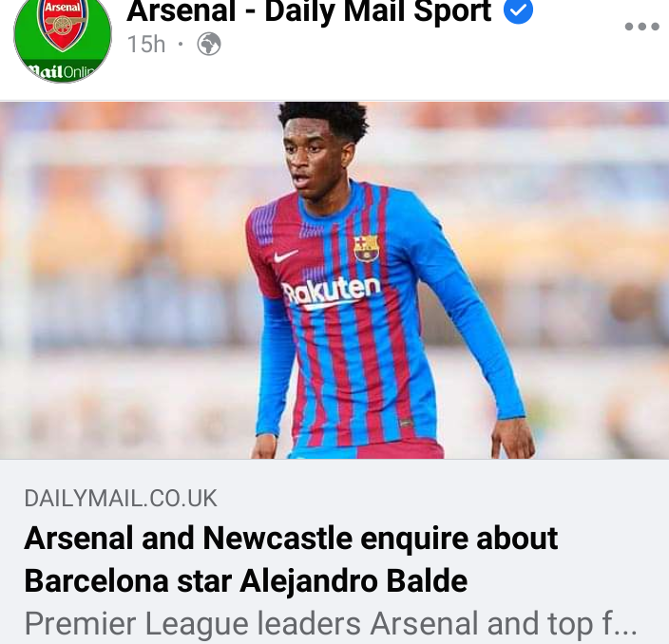
Task: Click the Arsenal crest inside the avatar
Action: [x=63, y=24]
